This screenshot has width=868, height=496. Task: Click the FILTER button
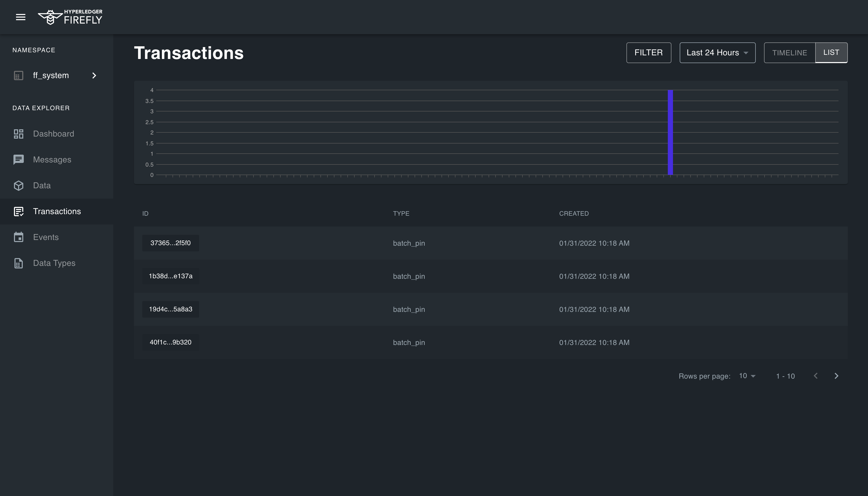(x=648, y=53)
